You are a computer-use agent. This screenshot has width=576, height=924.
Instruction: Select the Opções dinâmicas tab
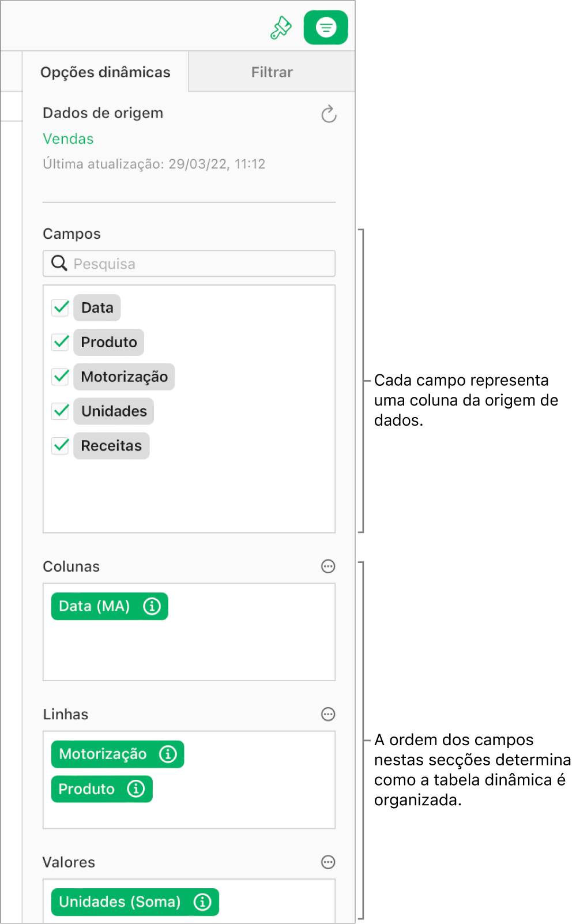pyautogui.click(x=106, y=72)
